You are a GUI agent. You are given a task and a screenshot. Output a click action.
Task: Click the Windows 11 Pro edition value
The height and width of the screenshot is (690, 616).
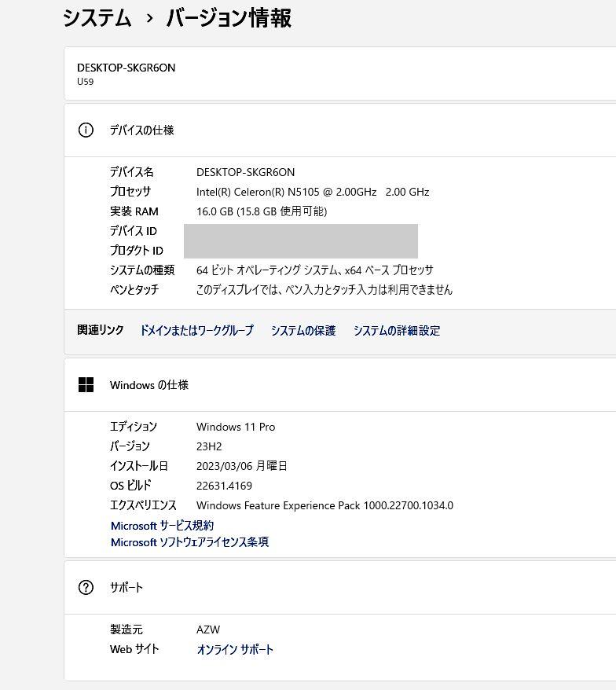[236, 427]
